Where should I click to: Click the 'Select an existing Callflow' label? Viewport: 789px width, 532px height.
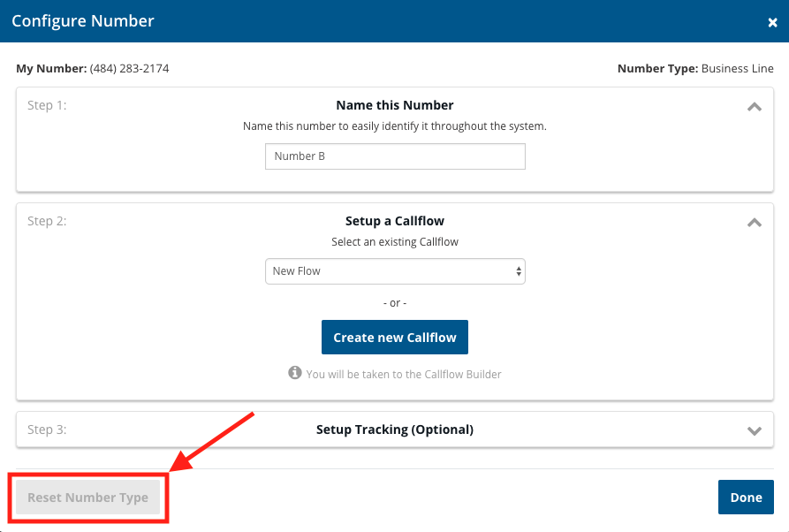coord(395,242)
